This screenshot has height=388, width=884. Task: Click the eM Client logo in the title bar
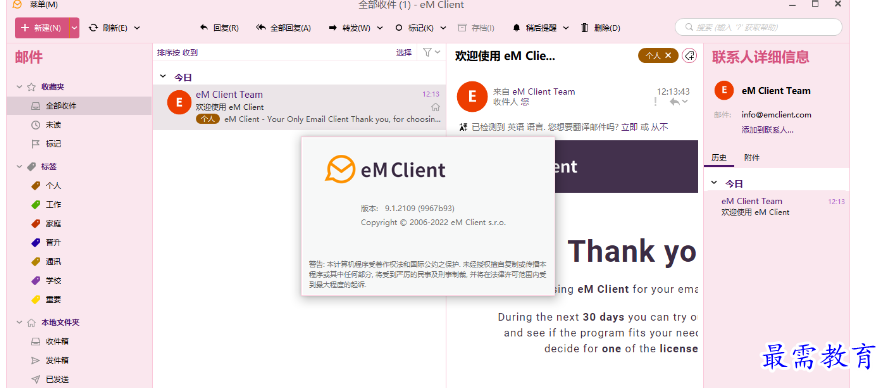(17, 5)
